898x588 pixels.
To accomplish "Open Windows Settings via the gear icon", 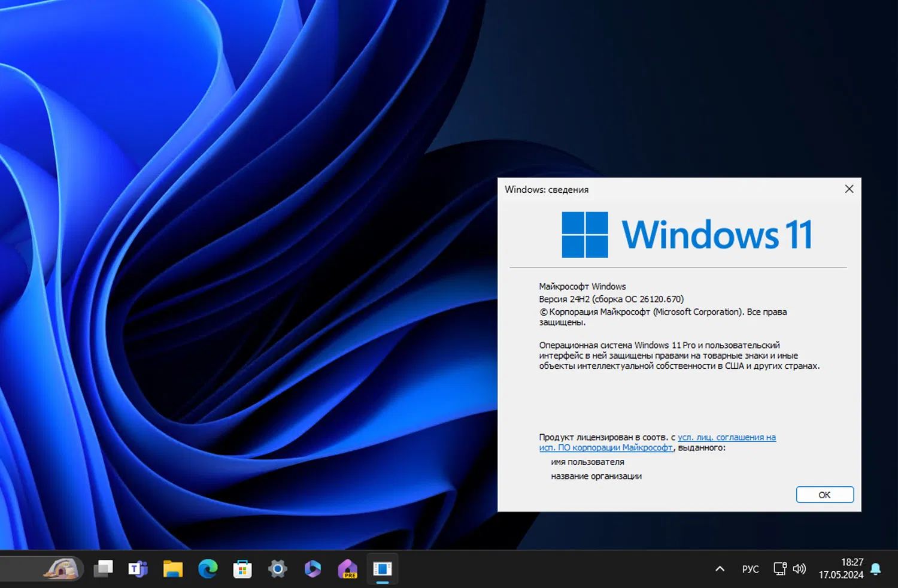I will (x=277, y=569).
